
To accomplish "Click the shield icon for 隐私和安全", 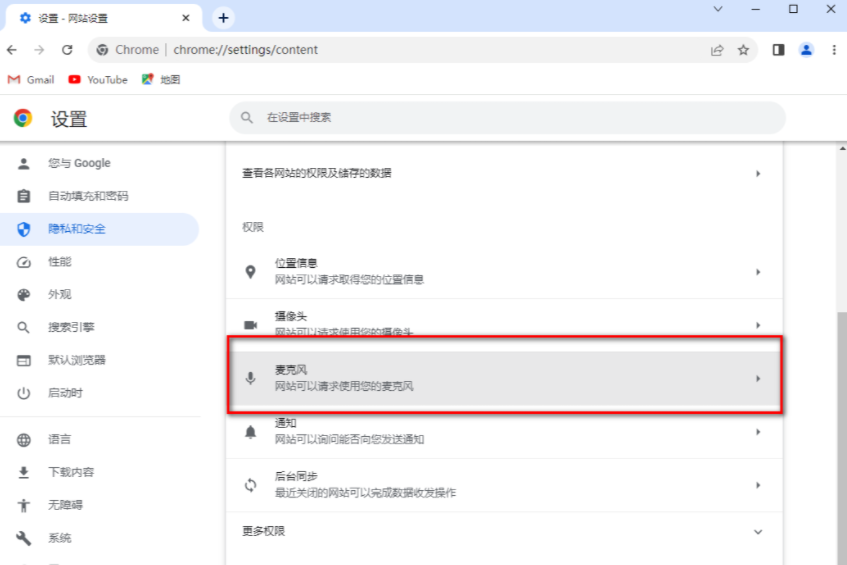I will 23,230.
